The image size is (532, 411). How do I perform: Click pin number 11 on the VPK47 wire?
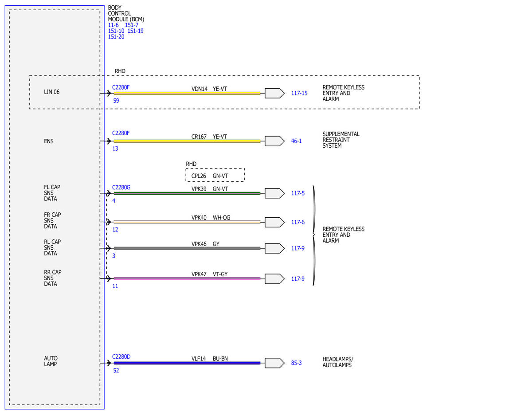pos(115,286)
